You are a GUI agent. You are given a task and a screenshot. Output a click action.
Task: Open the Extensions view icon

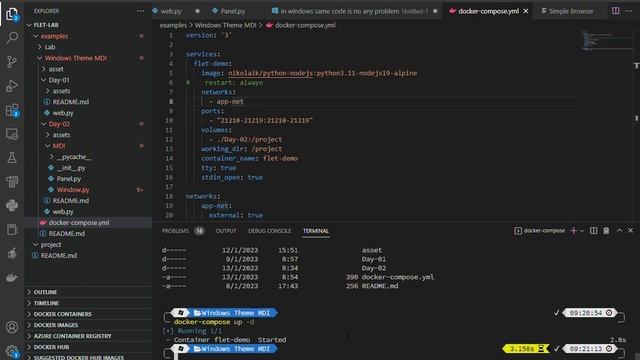coord(12,110)
